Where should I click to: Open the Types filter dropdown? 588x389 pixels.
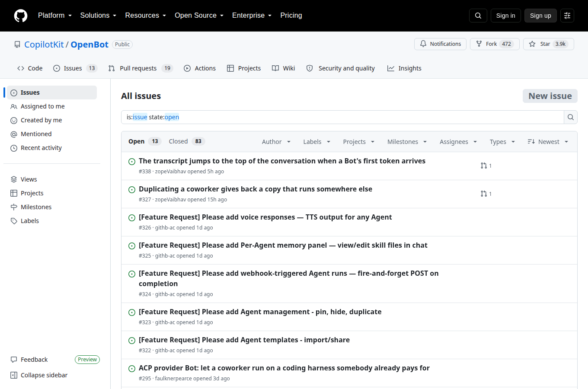502,142
